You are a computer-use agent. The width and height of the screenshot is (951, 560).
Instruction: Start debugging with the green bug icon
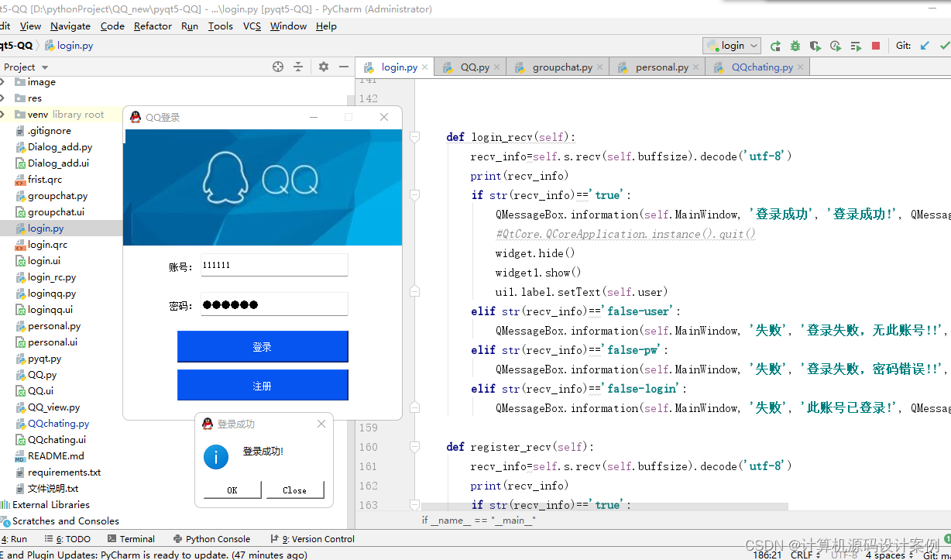[x=795, y=46]
